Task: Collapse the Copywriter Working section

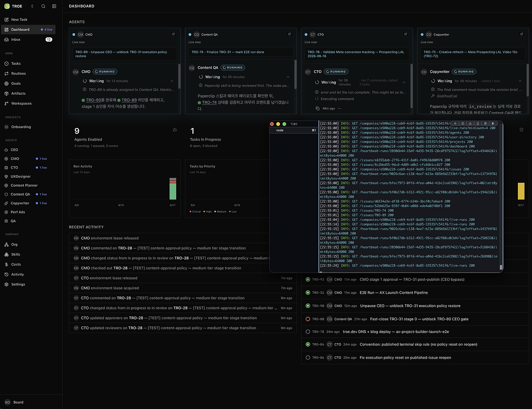Action: (x=520, y=81)
